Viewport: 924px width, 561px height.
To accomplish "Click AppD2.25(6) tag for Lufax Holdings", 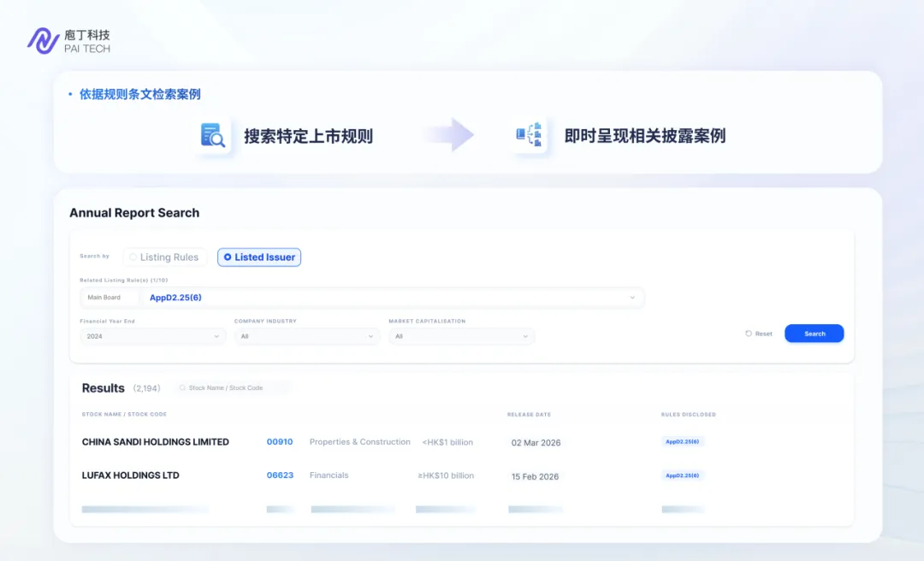I will (x=682, y=475).
